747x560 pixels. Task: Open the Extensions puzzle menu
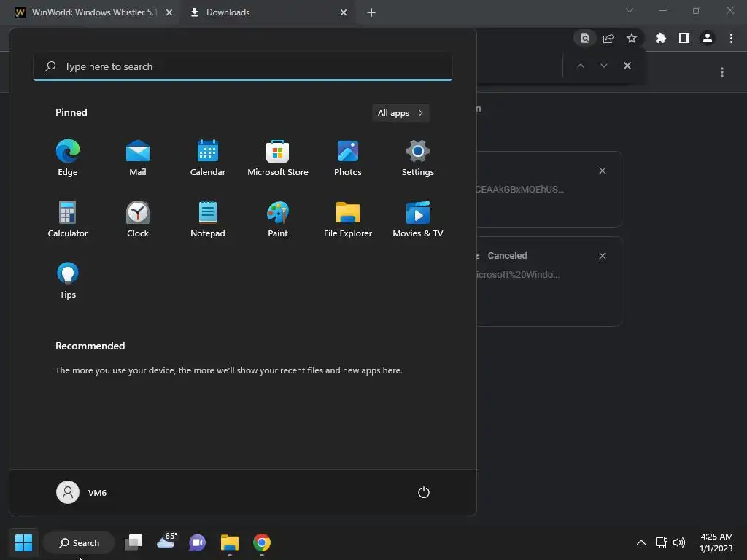[x=661, y=38]
